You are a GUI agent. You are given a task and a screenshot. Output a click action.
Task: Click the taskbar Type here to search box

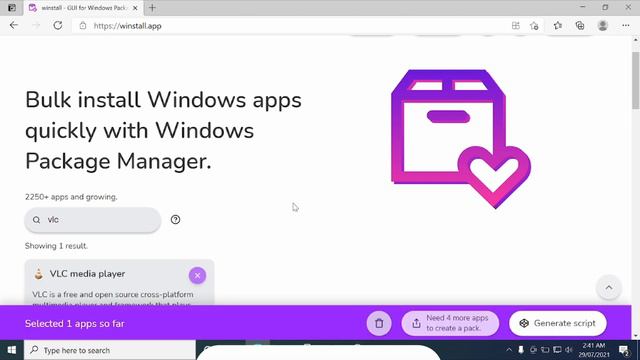110,350
